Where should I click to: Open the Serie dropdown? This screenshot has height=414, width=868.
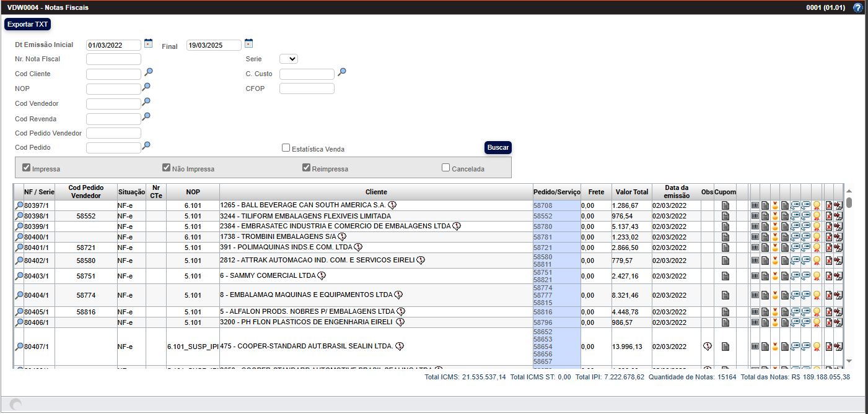click(x=289, y=59)
